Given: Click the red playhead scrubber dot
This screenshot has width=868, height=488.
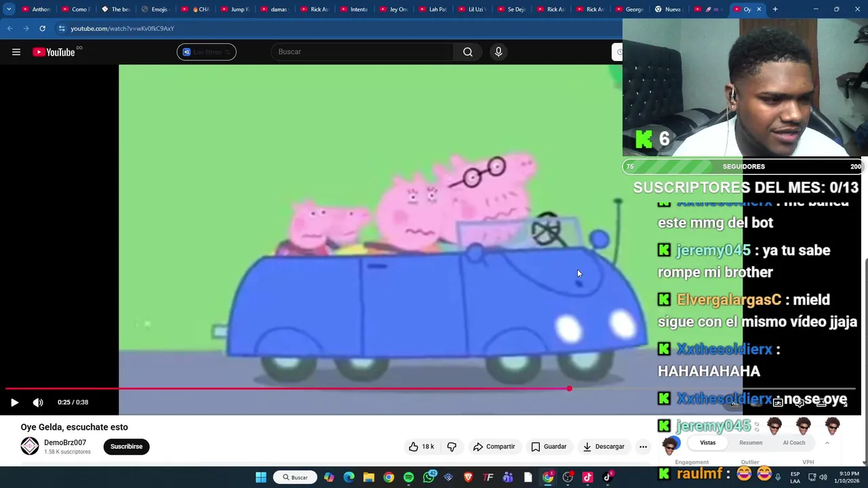Looking at the screenshot, I should point(570,389).
